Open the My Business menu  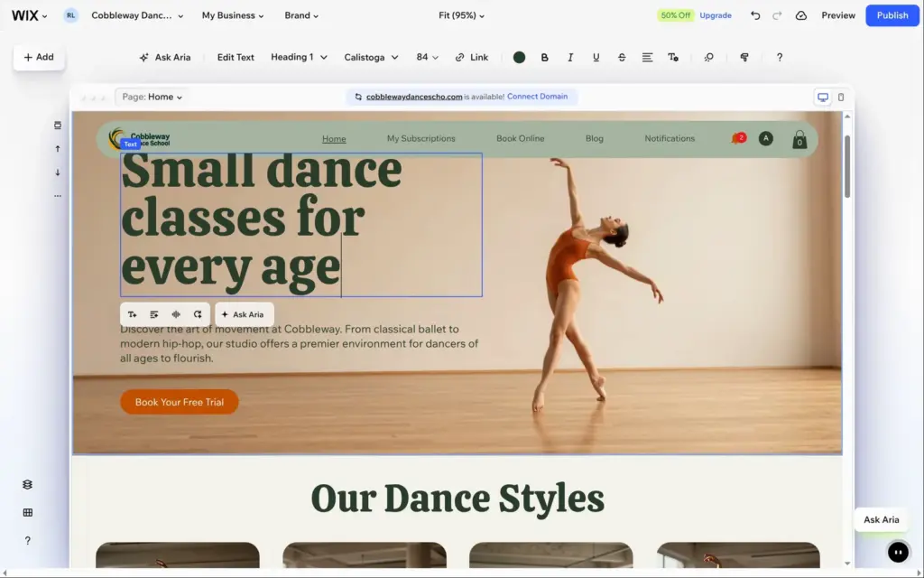coord(233,15)
